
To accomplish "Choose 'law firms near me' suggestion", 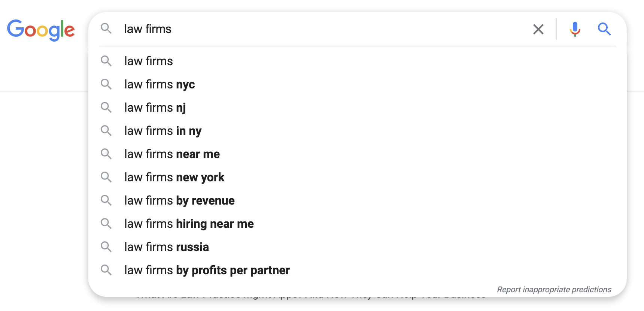I will click(x=172, y=154).
